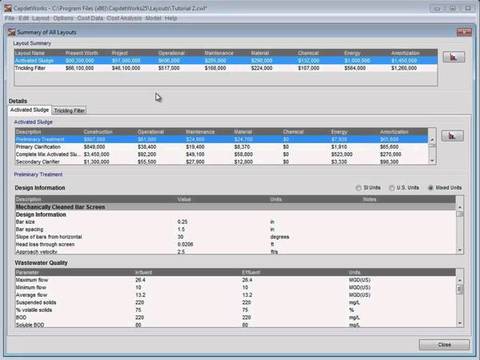This screenshot has width=480, height=360.
Task: Click the chart icon beside Activated Sludge table
Action: [452, 136]
